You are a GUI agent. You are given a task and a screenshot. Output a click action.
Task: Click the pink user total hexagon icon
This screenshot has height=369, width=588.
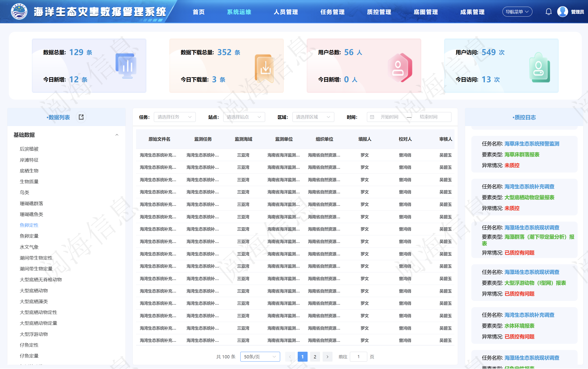pos(400,68)
